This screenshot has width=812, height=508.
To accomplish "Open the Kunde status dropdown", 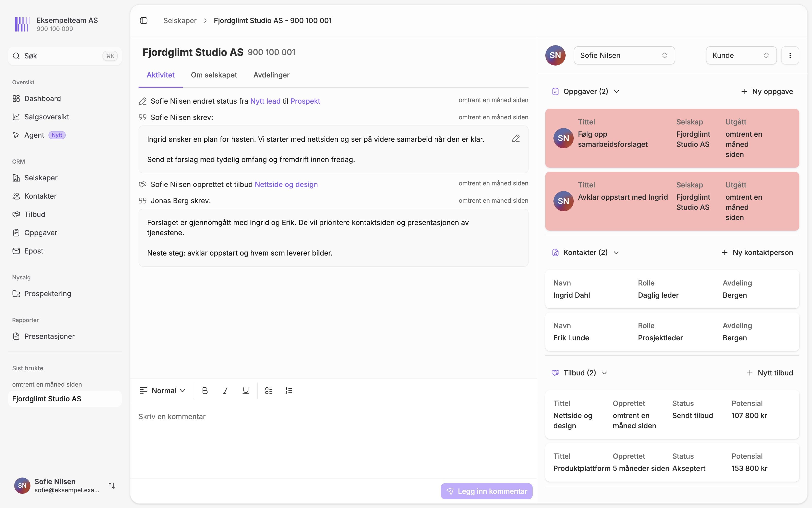I will pos(741,55).
